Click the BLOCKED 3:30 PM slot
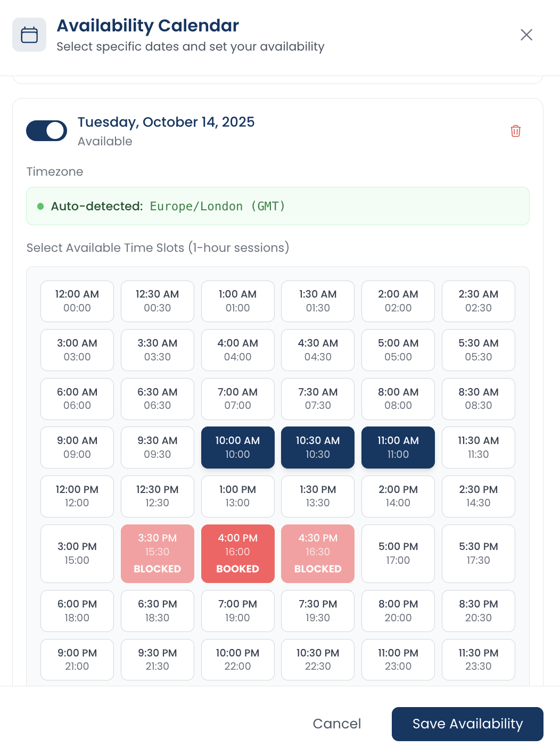This screenshot has width=560, height=755. coord(157,553)
